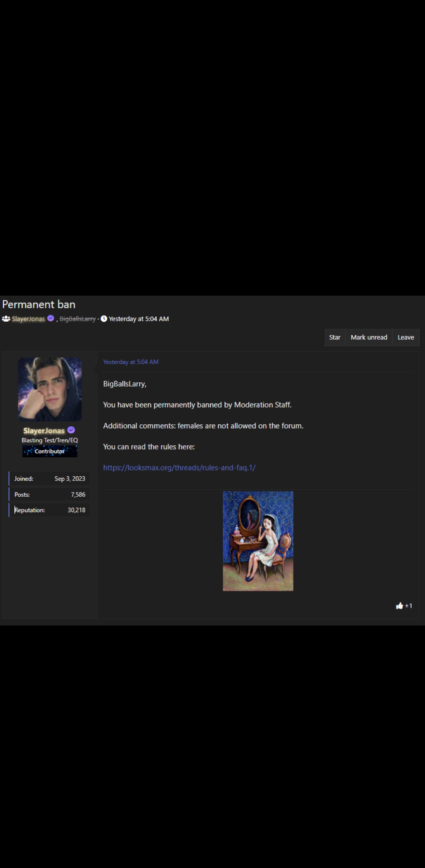Open the crossed-out BigBallsLarry participant link
The image size is (425, 868).
click(x=78, y=319)
